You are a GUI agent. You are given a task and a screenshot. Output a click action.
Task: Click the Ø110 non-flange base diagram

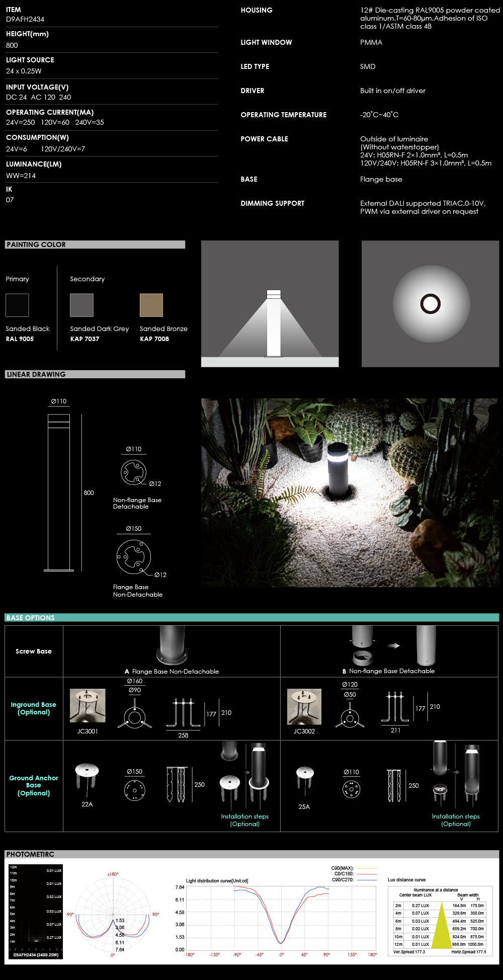(134, 472)
